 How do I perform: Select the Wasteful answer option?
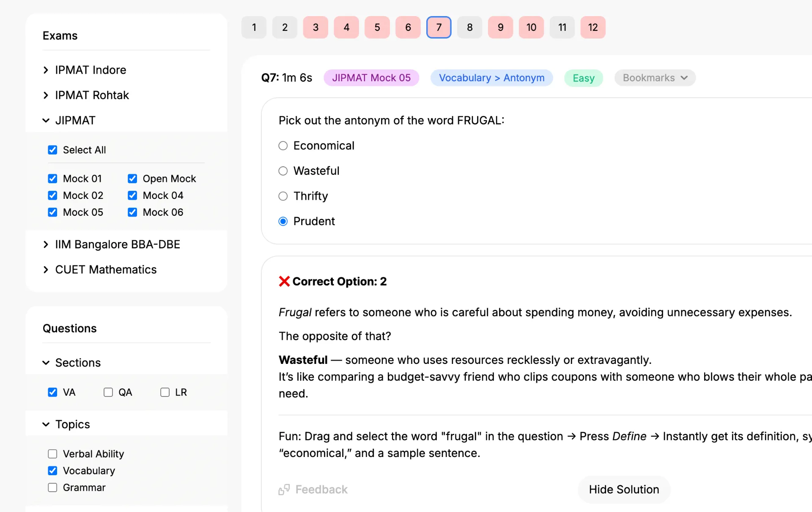click(x=283, y=171)
